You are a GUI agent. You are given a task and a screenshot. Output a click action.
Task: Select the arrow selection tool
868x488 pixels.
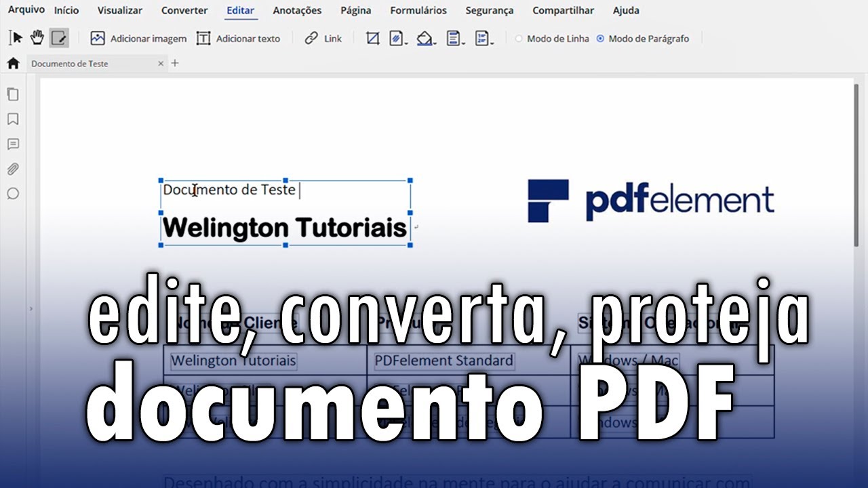[16, 38]
